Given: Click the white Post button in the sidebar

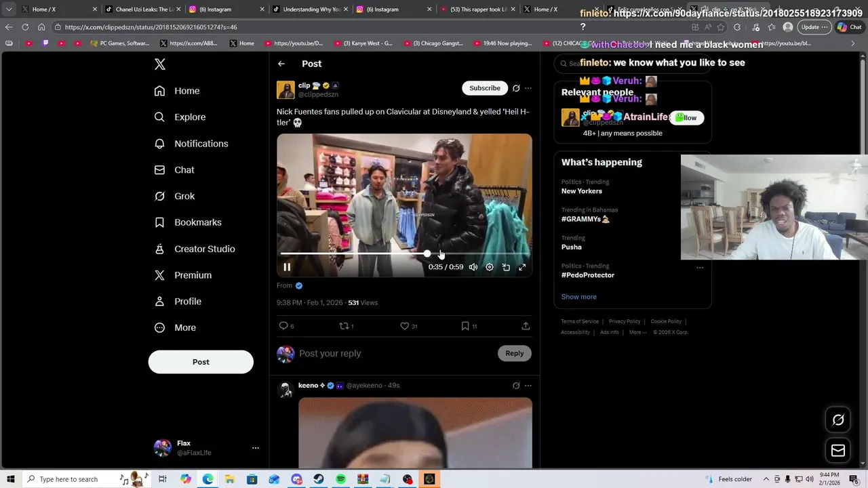Looking at the screenshot, I should click(201, 362).
